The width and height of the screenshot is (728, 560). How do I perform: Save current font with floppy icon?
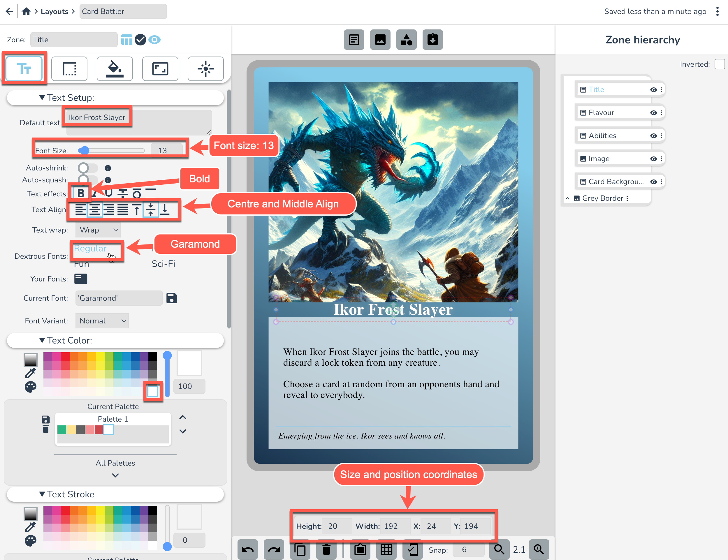click(x=172, y=298)
